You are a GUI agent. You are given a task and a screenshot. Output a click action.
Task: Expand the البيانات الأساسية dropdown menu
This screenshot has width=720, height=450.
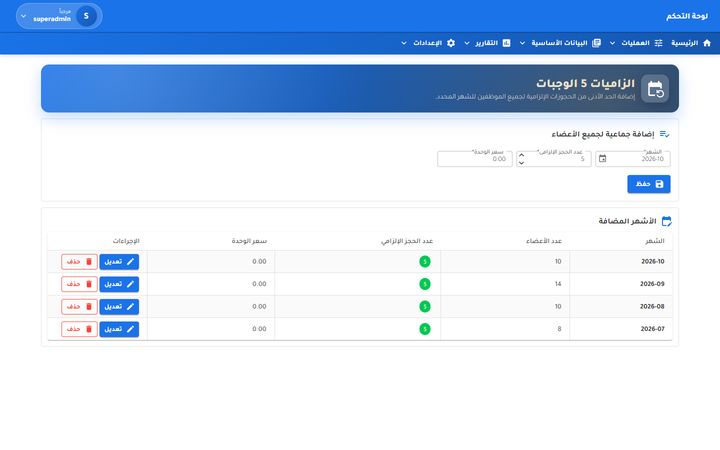522,43
